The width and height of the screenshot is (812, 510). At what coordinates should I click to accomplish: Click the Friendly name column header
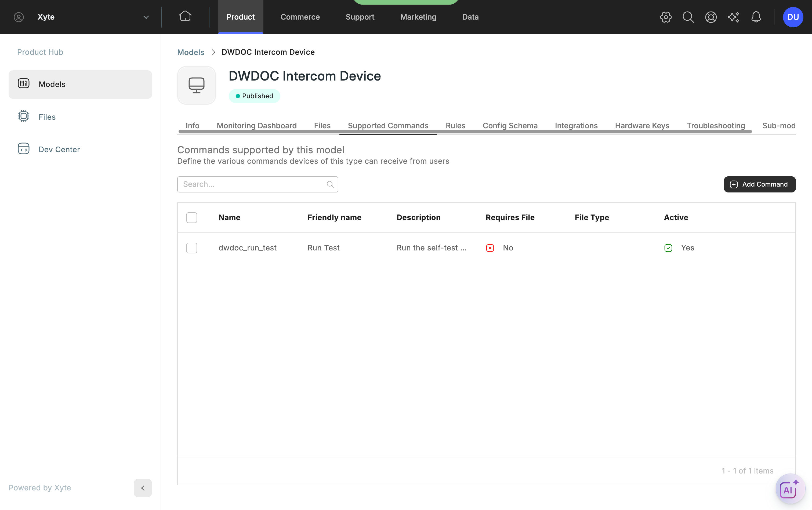[335, 217]
